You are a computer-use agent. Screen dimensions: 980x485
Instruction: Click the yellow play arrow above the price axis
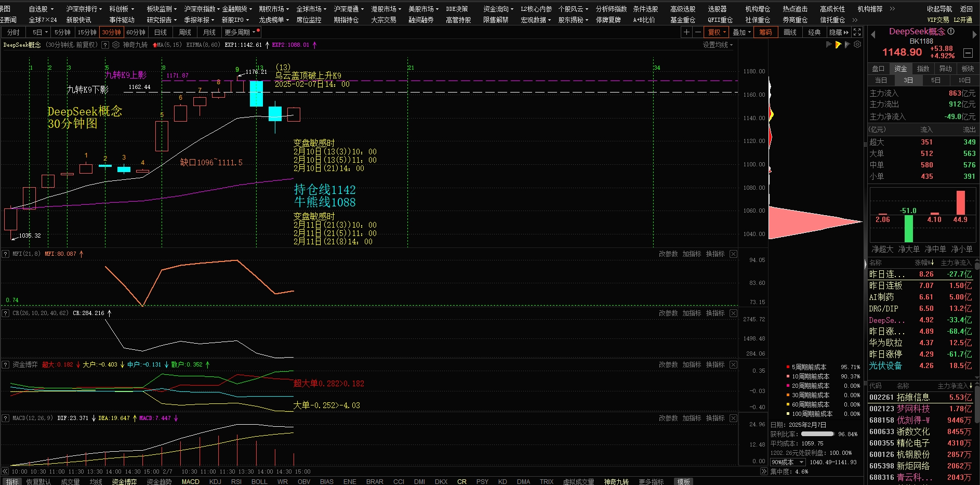pos(838,45)
